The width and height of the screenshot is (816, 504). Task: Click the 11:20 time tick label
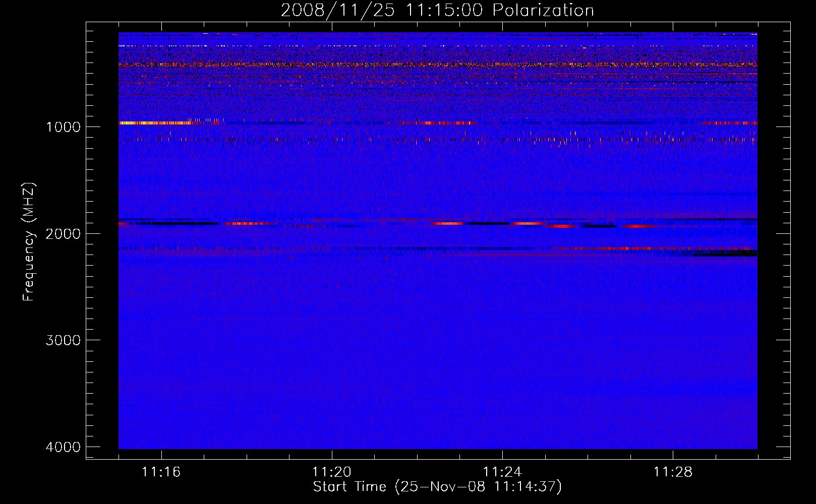332,472
